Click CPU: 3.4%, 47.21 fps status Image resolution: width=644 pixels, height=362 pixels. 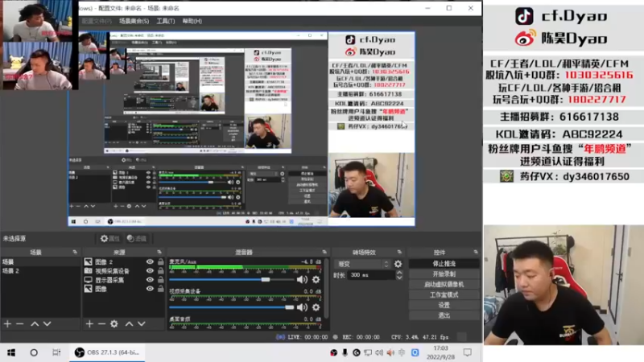click(x=419, y=337)
